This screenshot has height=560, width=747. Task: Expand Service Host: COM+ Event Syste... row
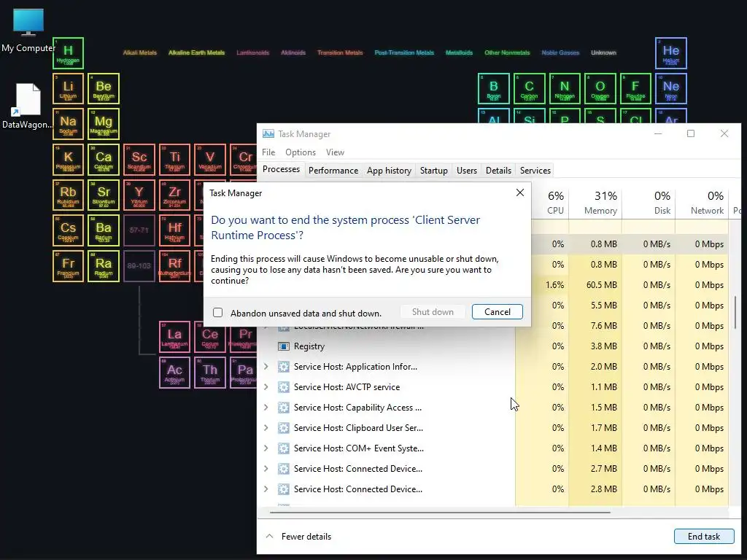(266, 448)
